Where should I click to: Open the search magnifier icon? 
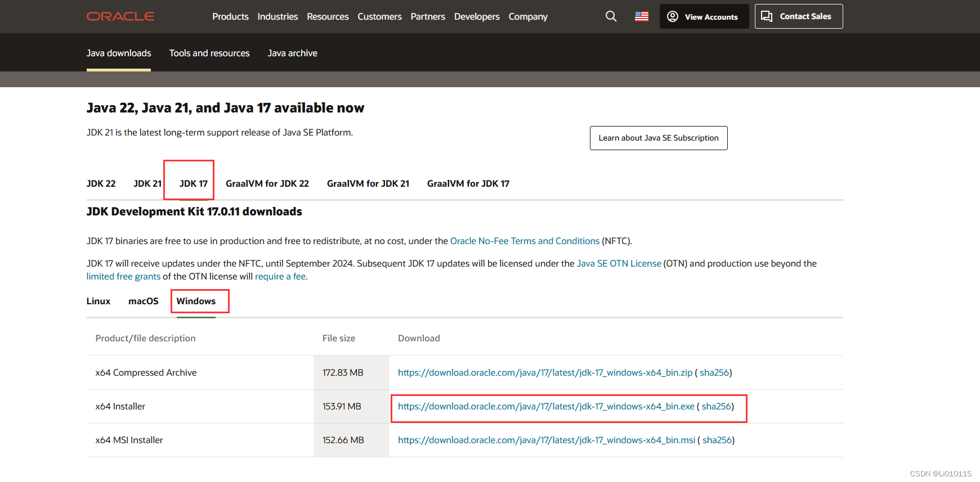611,16
